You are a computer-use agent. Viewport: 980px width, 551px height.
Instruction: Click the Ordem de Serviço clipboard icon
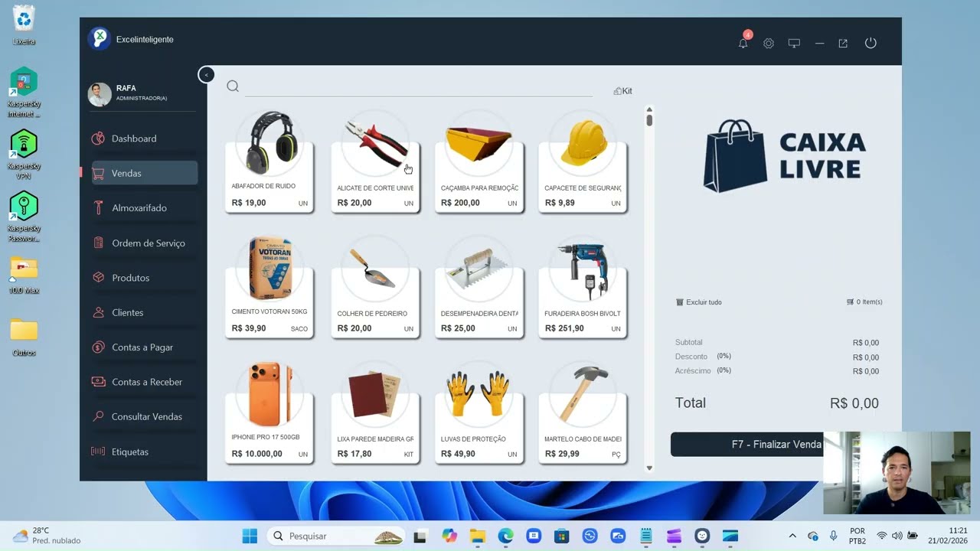coord(98,243)
